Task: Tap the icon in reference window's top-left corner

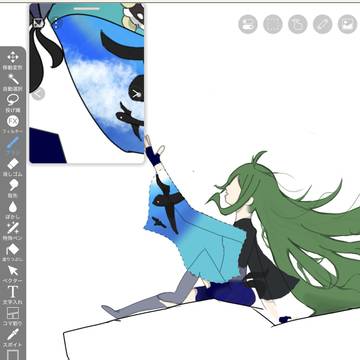Action: pyautogui.click(x=37, y=23)
